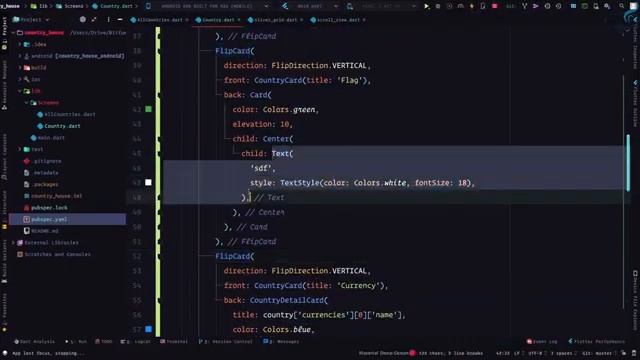Collapse the lib folder
Image resolution: width=640 pixels, height=360 pixels.
click(x=20, y=91)
